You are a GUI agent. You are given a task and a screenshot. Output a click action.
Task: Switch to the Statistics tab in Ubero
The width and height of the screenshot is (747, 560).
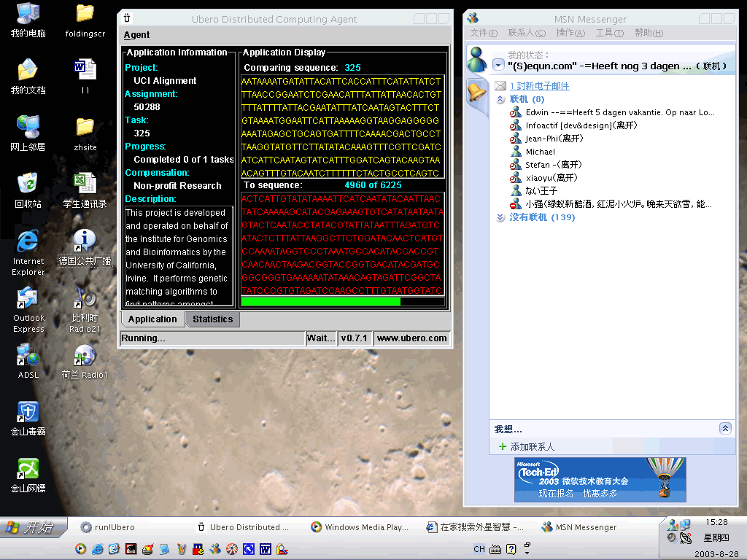click(212, 319)
